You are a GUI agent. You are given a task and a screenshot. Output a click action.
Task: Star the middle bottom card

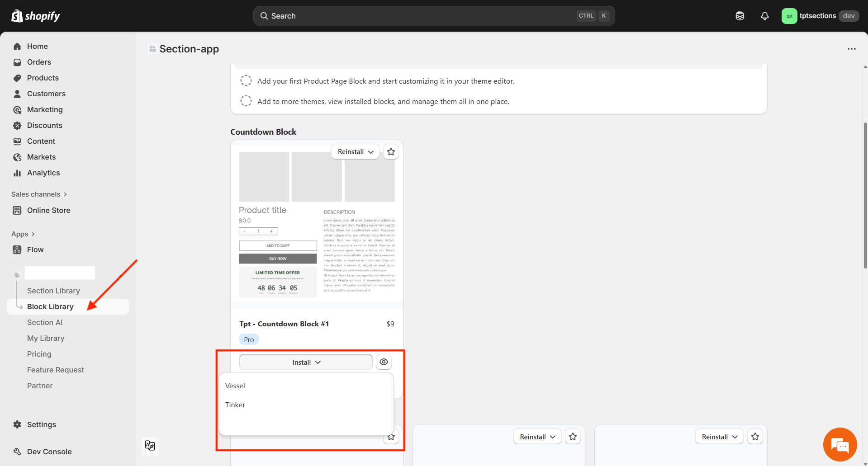tap(573, 437)
